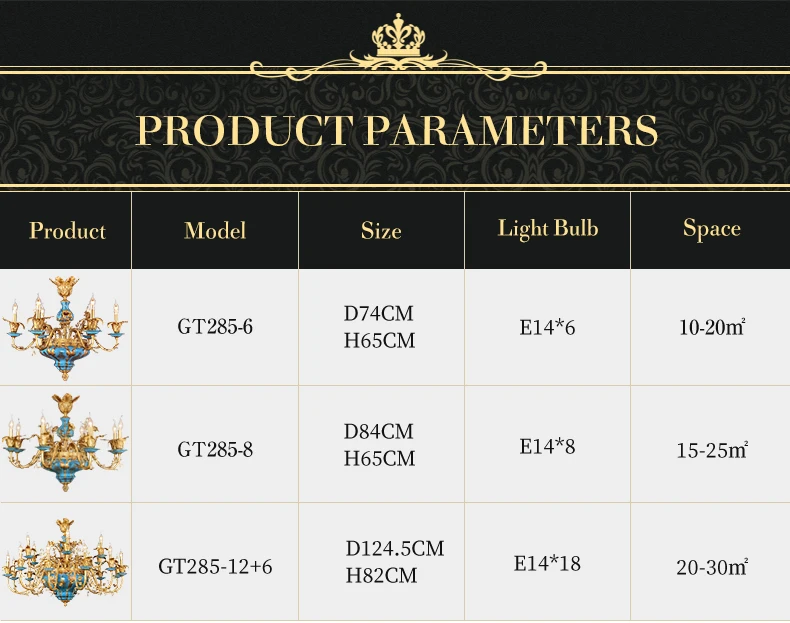The image size is (790, 623).
Task: Click the Product column header
Action: click(67, 231)
